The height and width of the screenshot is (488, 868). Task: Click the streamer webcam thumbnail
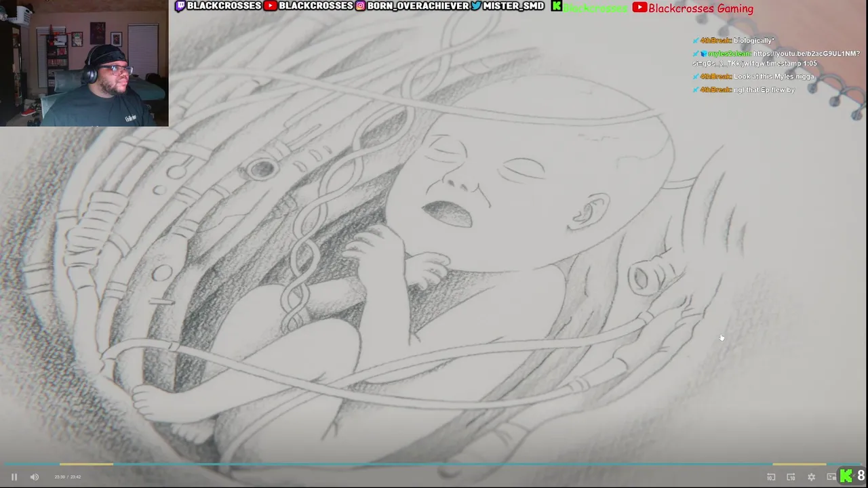[x=84, y=63]
